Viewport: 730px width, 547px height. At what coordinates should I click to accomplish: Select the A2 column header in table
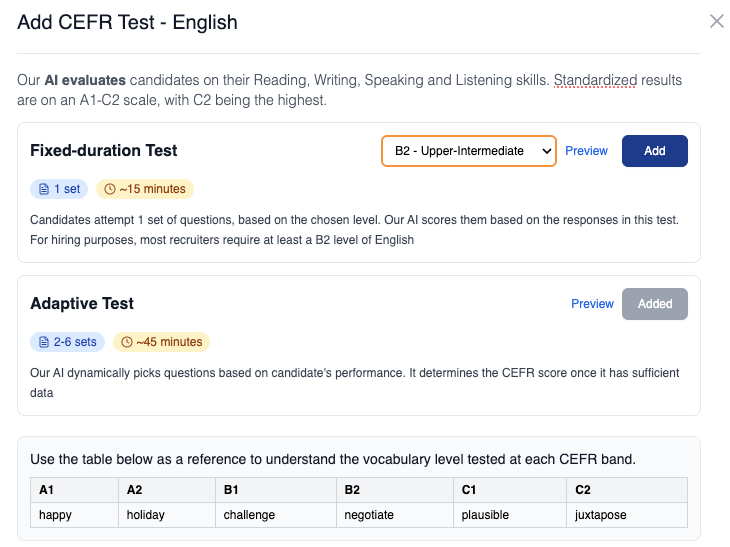coord(135,490)
